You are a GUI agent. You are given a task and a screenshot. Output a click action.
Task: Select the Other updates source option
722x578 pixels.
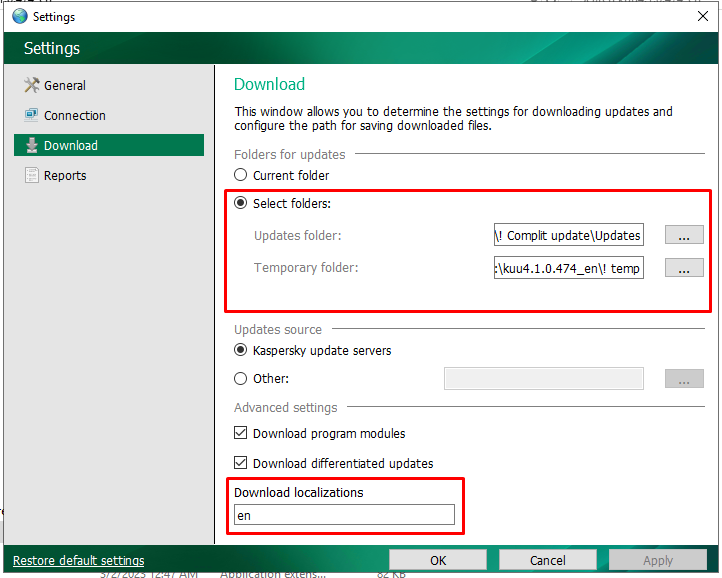tap(240, 379)
